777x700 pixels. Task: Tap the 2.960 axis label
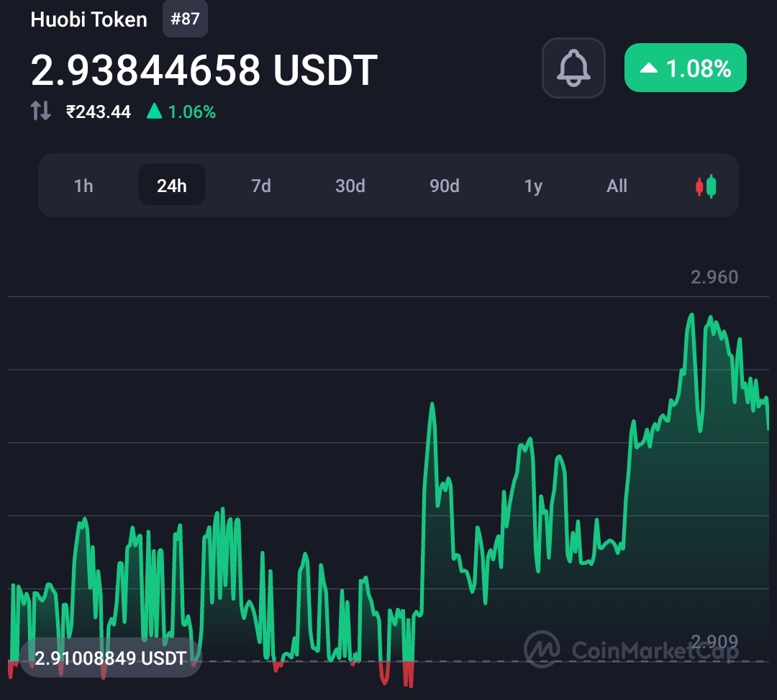(714, 277)
